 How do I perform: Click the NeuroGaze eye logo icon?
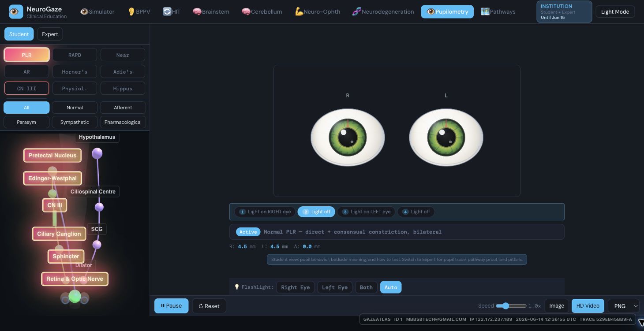tap(16, 11)
